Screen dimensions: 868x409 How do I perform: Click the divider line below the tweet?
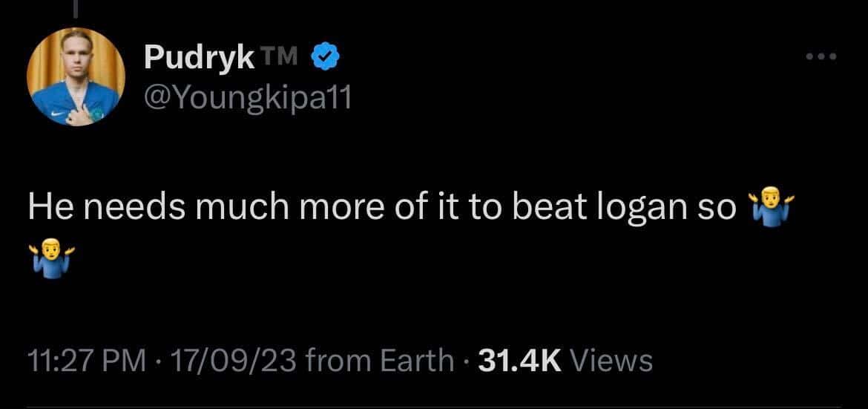tap(434, 406)
